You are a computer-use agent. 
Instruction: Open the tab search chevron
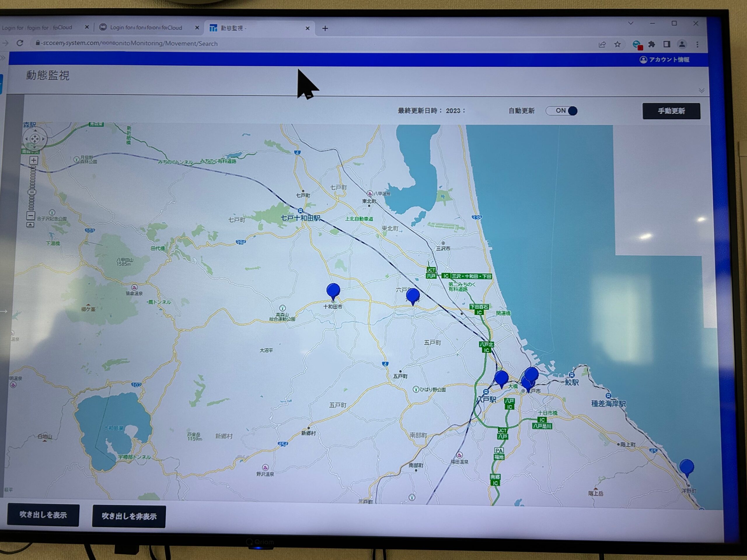[631, 23]
